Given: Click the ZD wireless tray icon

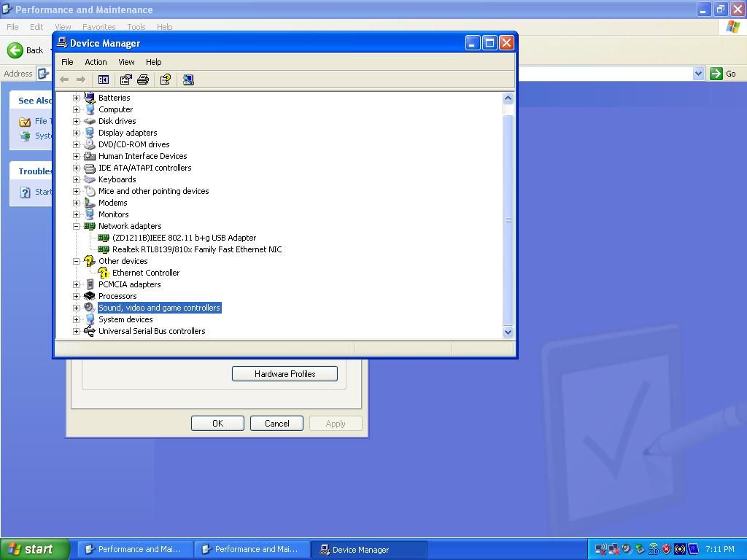Looking at the screenshot, I should click(654, 550).
